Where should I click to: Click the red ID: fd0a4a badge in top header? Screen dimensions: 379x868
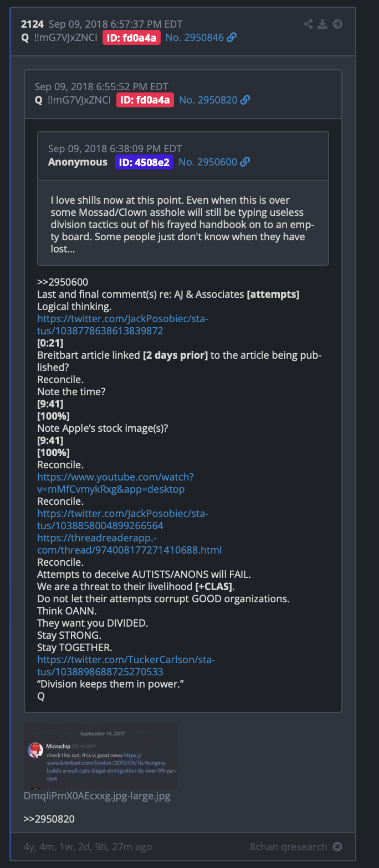[131, 38]
